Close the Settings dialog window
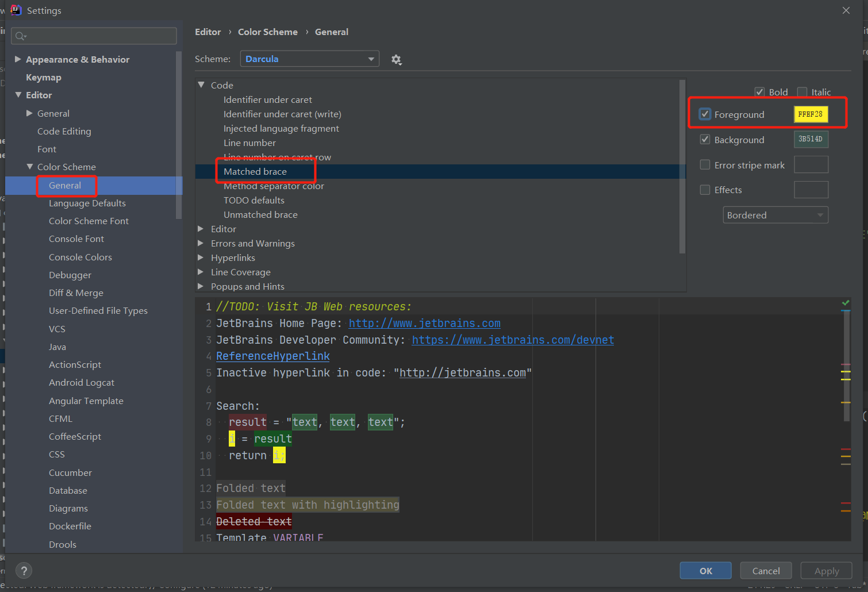This screenshot has width=868, height=592. tap(846, 10)
